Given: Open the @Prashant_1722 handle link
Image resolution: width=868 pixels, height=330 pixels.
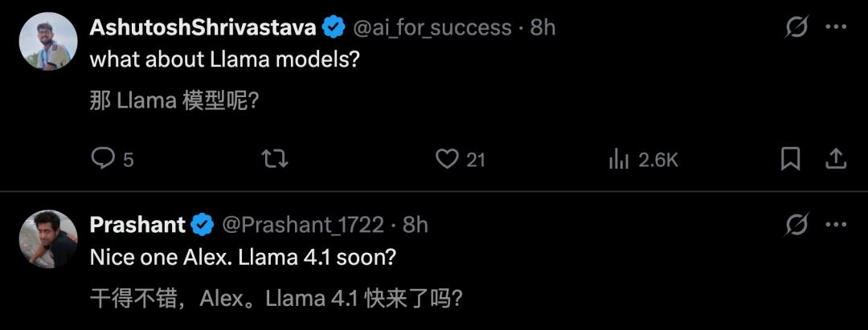Looking at the screenshot, I should [302, 225].
